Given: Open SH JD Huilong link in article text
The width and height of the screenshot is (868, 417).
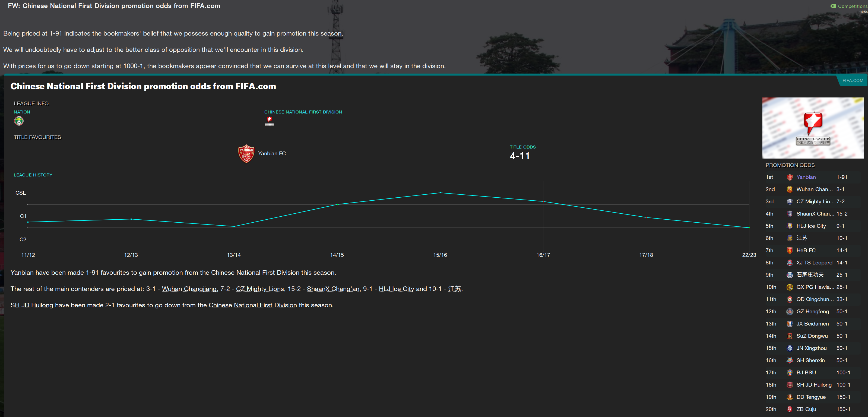Looking at the screenshot, I should pyautogui.click(x=32, y=305).
